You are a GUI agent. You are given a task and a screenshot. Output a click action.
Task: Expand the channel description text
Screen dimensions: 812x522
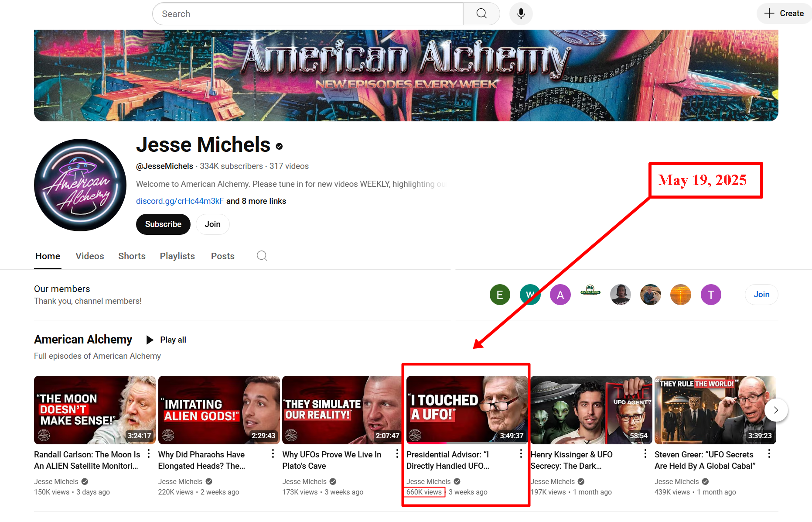pos(291,184)
